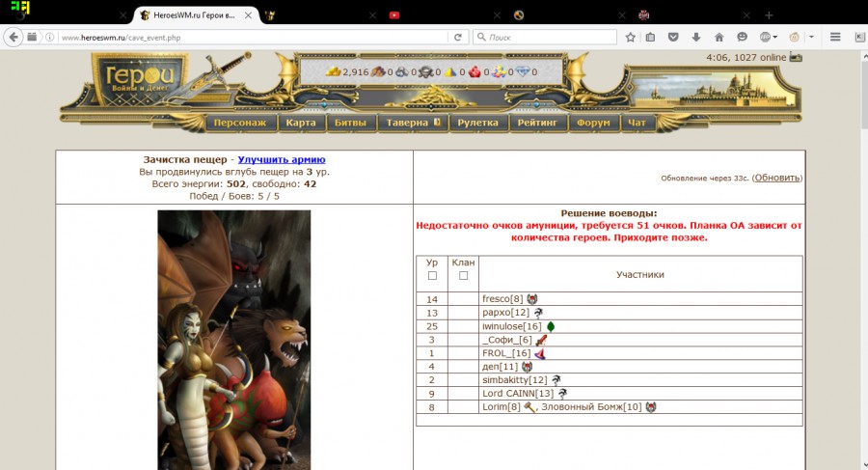Open player _Софи_[6] profile
This screenshot has height=470, width=868.
coord(506,340)
